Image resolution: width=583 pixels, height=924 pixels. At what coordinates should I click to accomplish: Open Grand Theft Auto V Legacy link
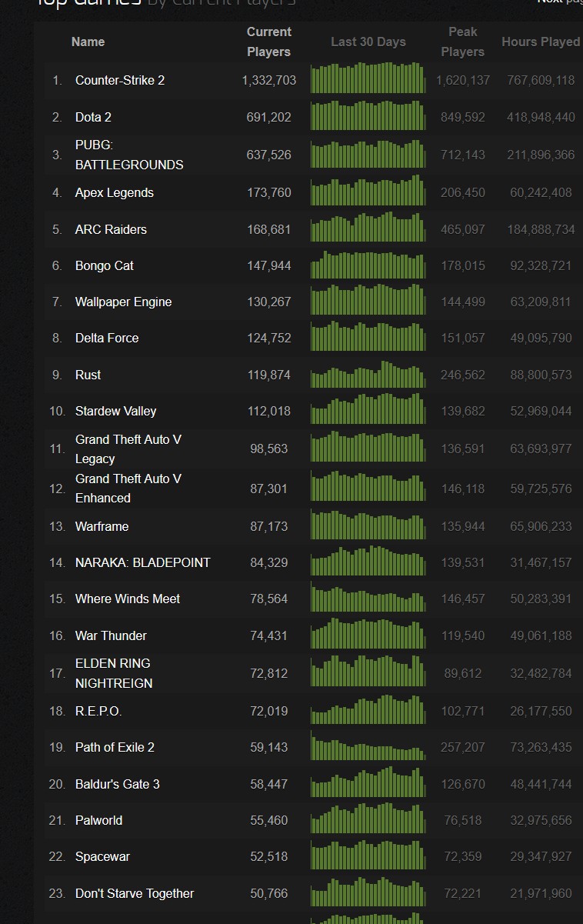click(x=128, y=449)
